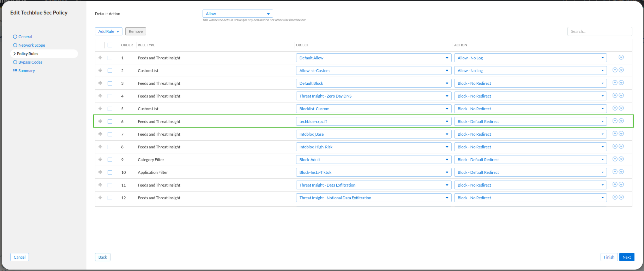The height and width of the screenshot is (271, 644).
Task: Tick checkbox for rule 8 Infoblox_High_Risk
Action: tap(110, 147)
